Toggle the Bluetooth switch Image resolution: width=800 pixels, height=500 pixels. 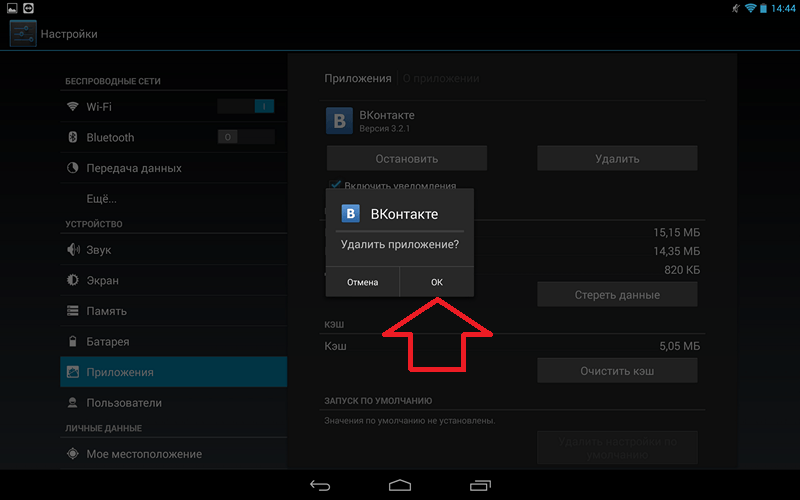tap(246, 137)
